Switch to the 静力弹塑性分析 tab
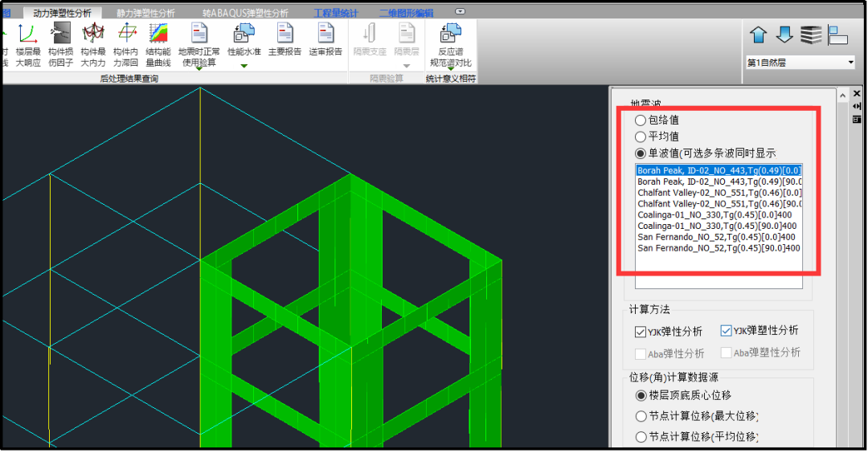 pos(145,13)
